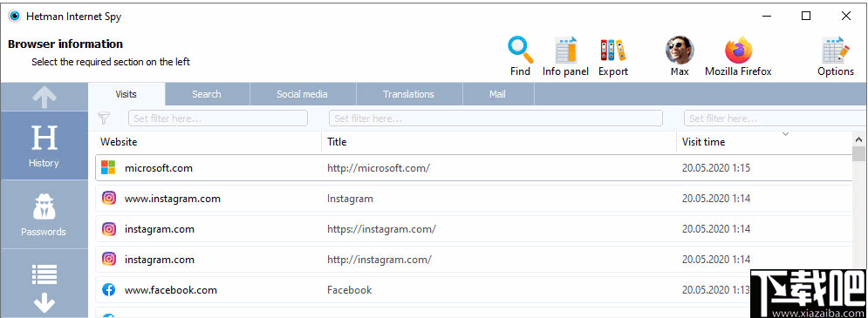Select the microsoft.com row

(474, 167)
